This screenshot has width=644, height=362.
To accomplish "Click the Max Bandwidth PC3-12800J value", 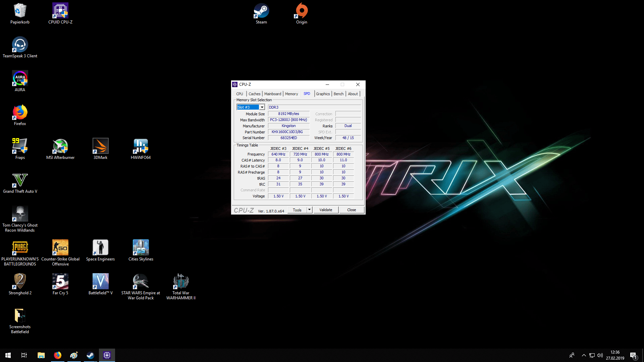I will (288, 120).
